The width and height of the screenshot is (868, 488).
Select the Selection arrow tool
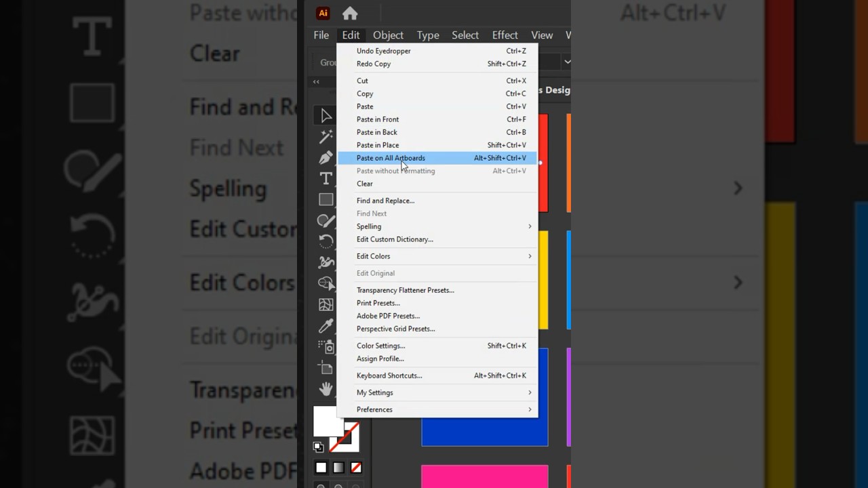[326, 116]
